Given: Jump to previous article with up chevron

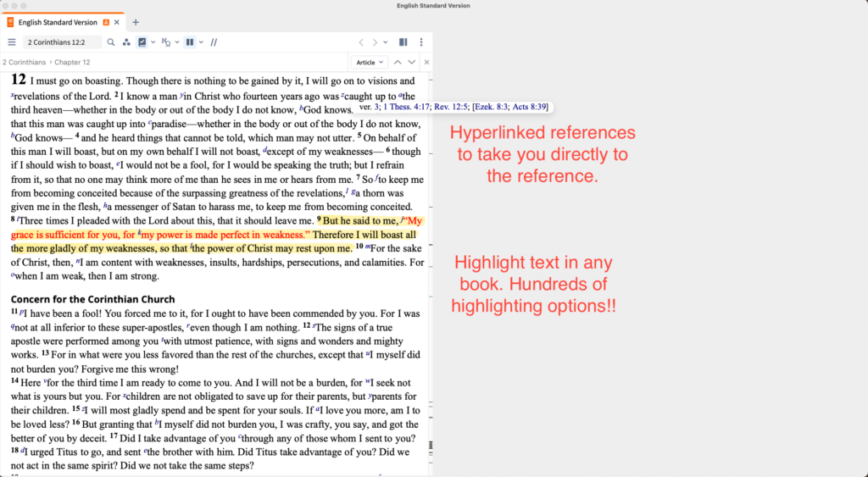Looking at the screenshot, I should [398, 62].
